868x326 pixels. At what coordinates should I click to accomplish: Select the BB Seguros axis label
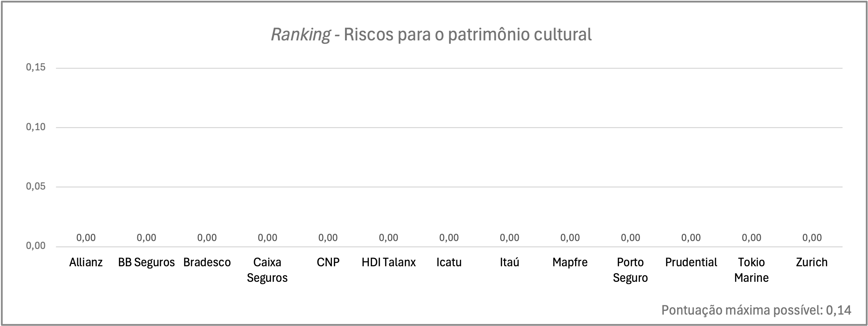coord(146,262)
